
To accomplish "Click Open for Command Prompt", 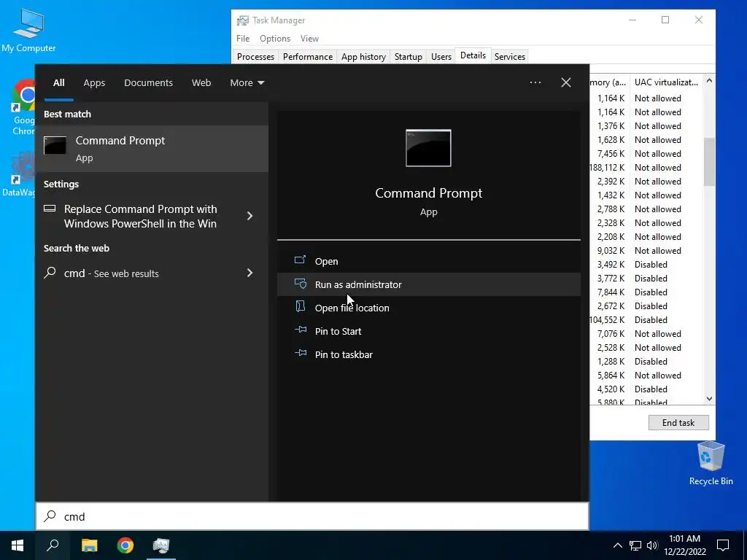I will [x=429, y=261].
